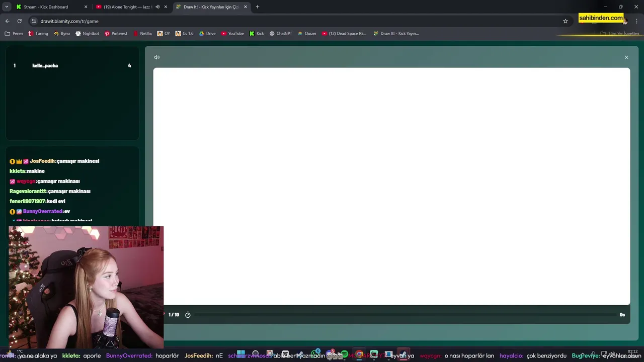Image resolution: width=644 pixels, height=362 pixels.
Task: Click the streamer webcam overlay
Action: point(86,288)
